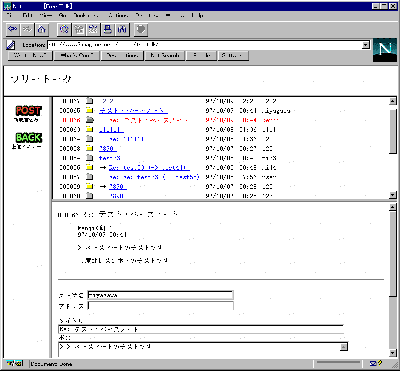Expand the Location URL dropdown arrow
The height and width of the screenshot is (371, 400).
pos(366,45)
